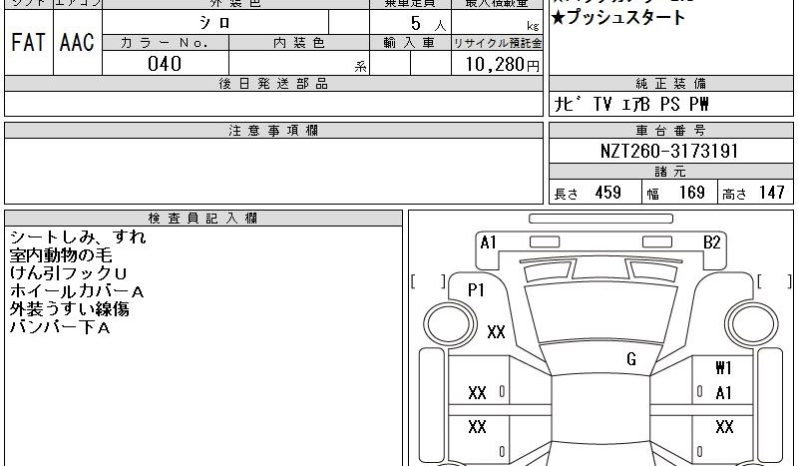
Task: Click the B2 damage mark on the bumper
Action: (x=711, y=242)
